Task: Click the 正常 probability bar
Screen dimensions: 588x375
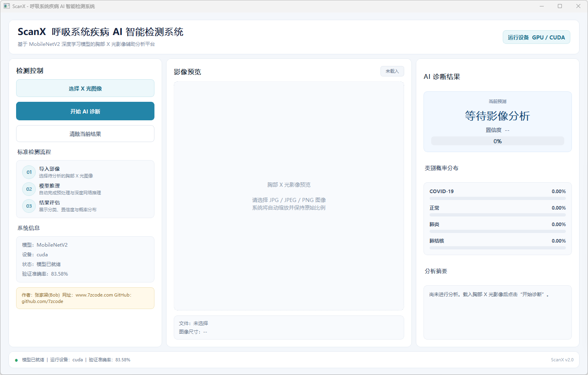Action: click(498, 215)
